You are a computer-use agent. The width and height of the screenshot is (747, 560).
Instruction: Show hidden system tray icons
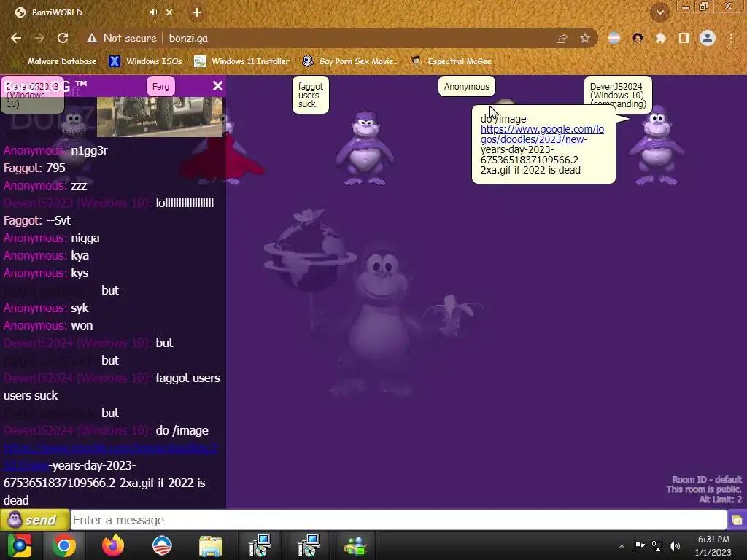coord(622,546)
